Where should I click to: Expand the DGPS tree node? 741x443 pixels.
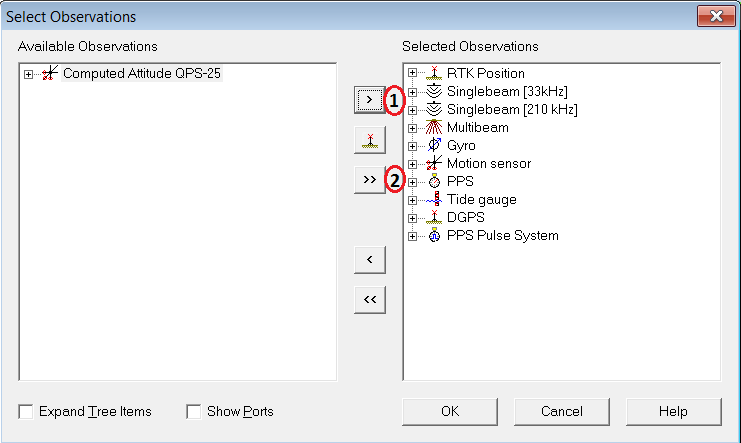coord(412,217)
